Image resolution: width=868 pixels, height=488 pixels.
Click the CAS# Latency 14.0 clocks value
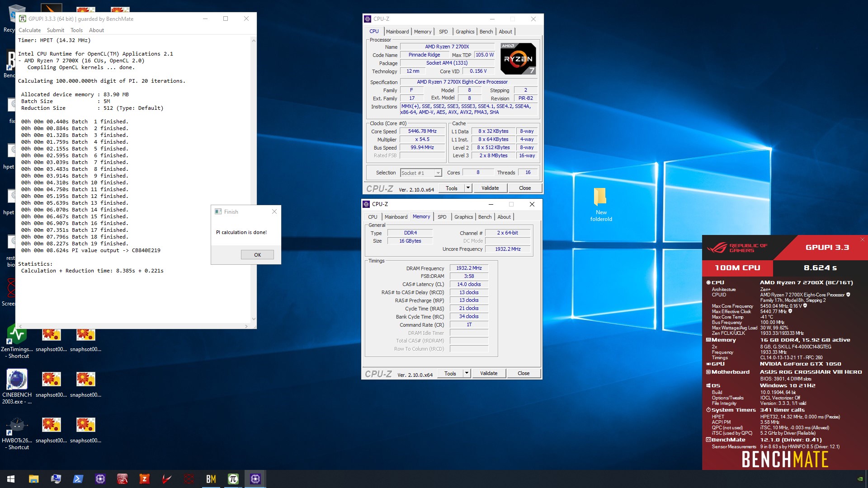tap(469, 285)
